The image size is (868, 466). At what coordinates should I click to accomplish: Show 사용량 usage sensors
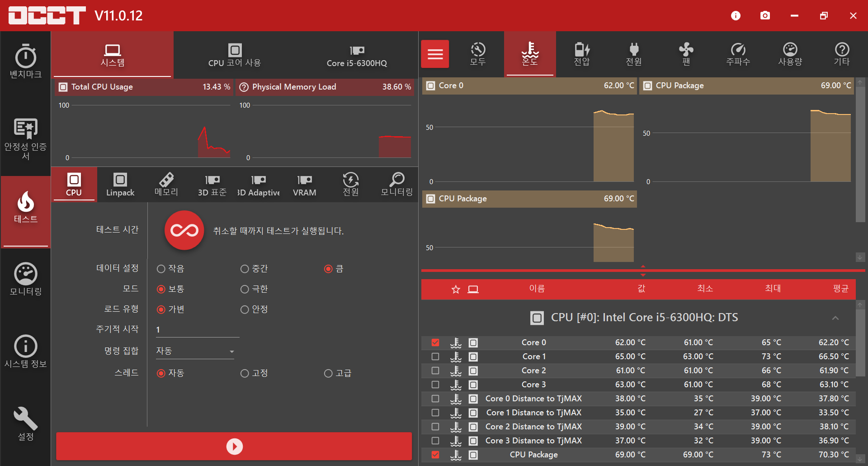(790, 54)
